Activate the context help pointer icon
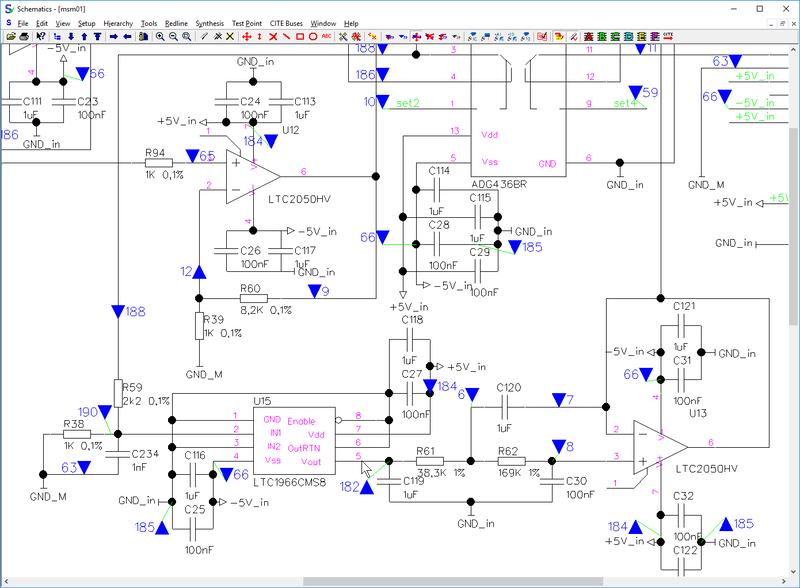The image size is (800, 588). tap(41, 36)
